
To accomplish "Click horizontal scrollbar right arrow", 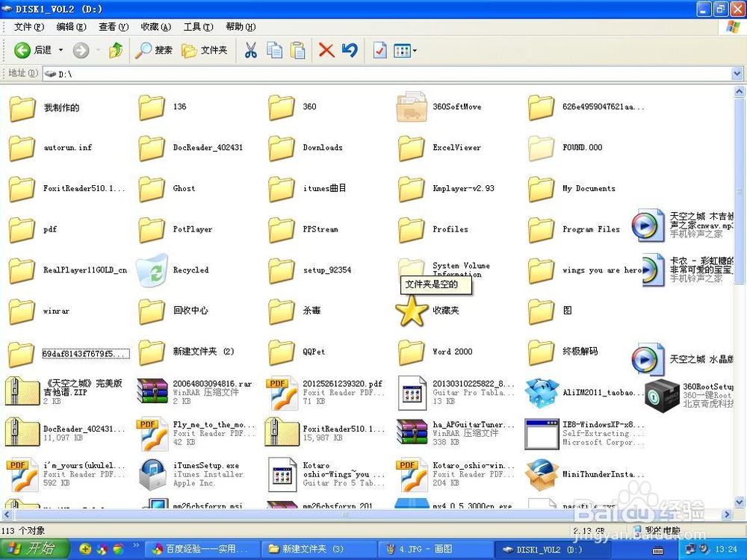I will point(727,514).
